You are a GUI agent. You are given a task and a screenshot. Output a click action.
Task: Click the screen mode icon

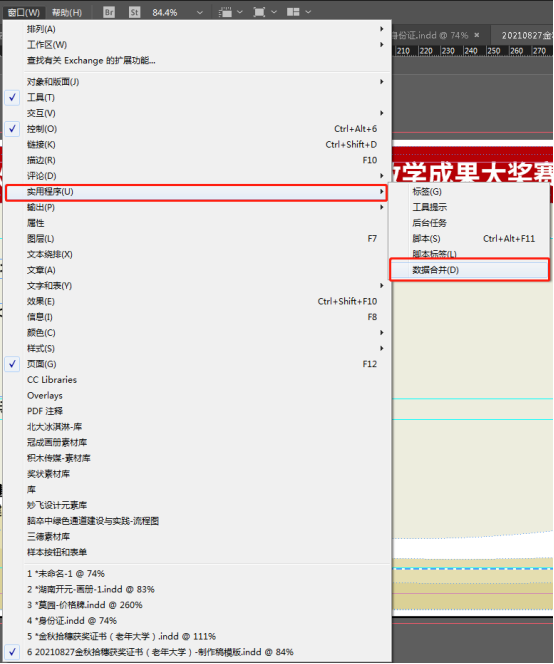[x=259, y=12]
